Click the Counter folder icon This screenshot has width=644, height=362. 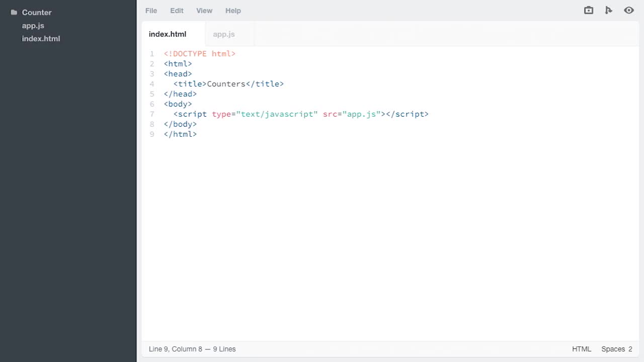click(14, 12)
